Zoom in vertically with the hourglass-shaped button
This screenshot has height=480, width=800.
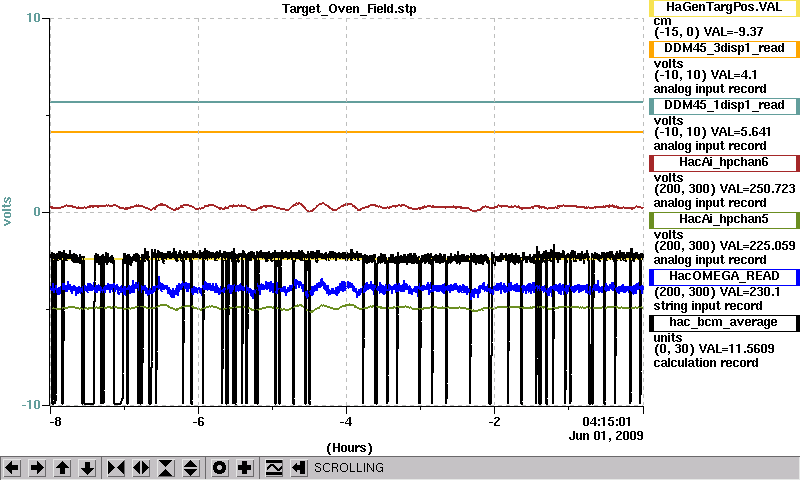(166, 468)
